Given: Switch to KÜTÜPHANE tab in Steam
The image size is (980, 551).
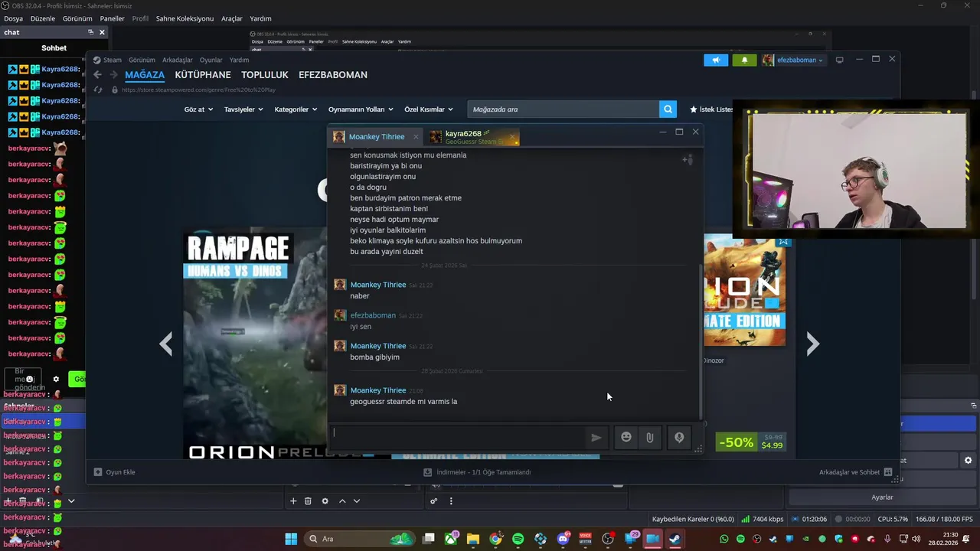Looking at the screenshot, I should [x=203, y=75].
